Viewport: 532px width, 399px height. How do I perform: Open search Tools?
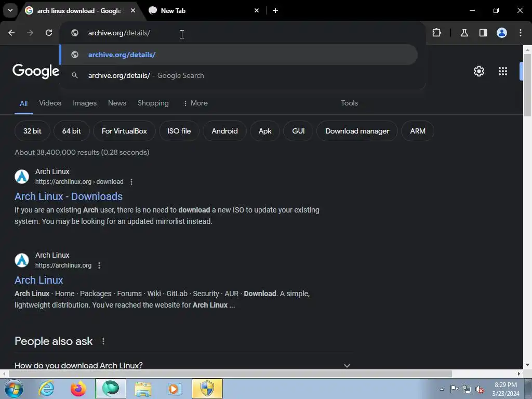click(350, 103)
